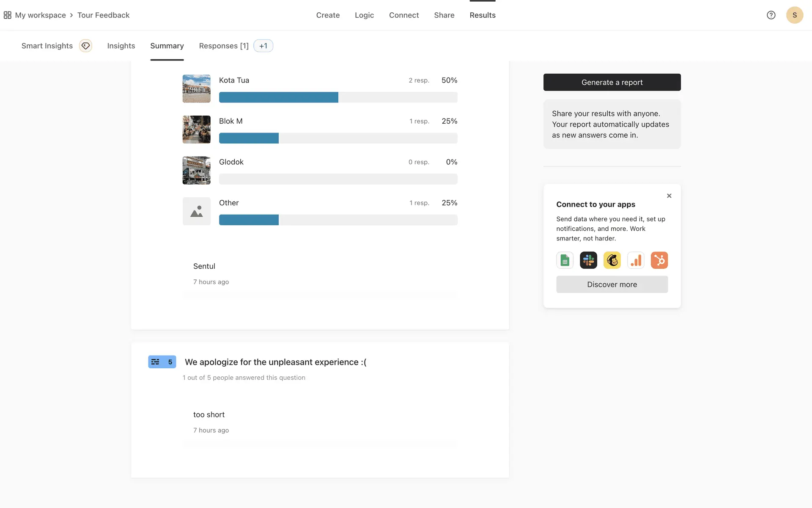Click the Generate a report button

click(612, 82)
